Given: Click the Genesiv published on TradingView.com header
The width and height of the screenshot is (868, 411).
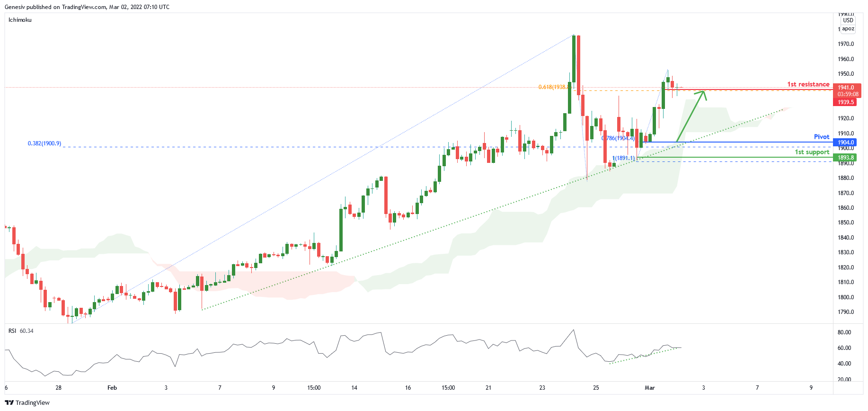Looking at the screenshot, I should point(87,7).
